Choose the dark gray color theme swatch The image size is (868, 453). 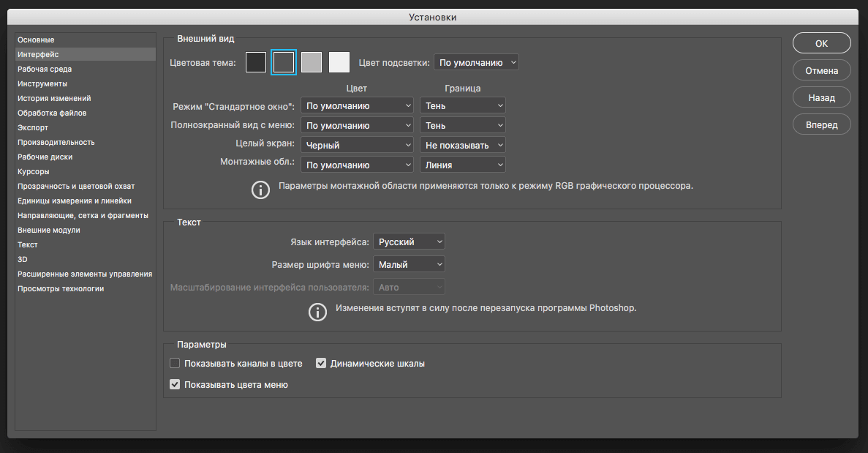284,63
